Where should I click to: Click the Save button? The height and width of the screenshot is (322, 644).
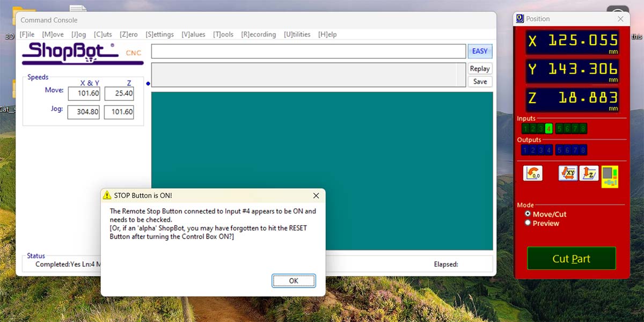point(480,82)
